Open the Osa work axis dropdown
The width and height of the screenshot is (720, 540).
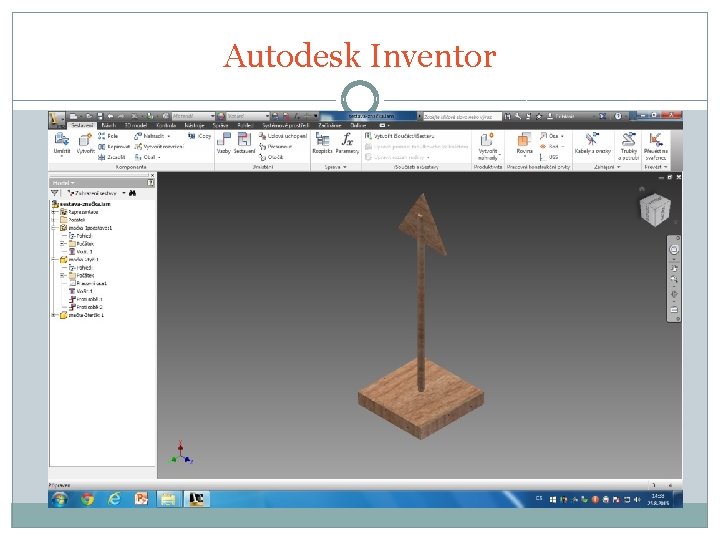562,136
